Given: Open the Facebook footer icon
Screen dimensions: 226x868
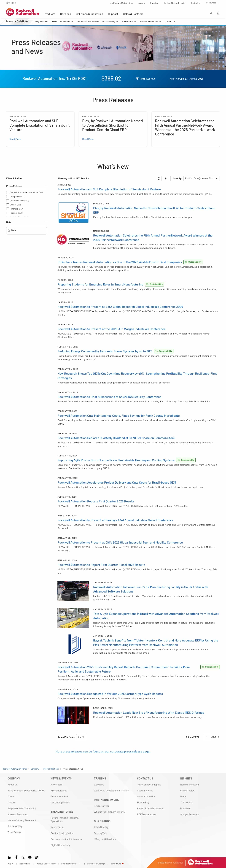Looking at the screenshot, I should (16, 857).
